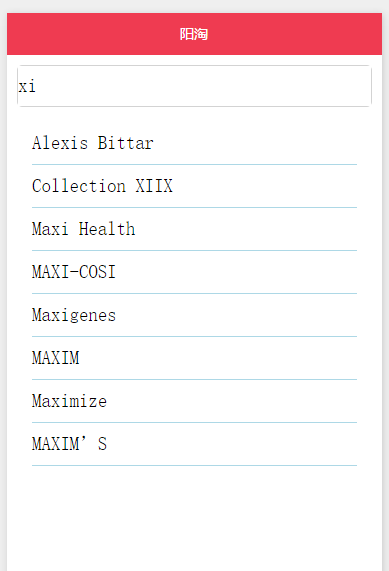Screen dimensions: 389x571
Task: Select the MAXIM' S list item
Action: (194, 444)
